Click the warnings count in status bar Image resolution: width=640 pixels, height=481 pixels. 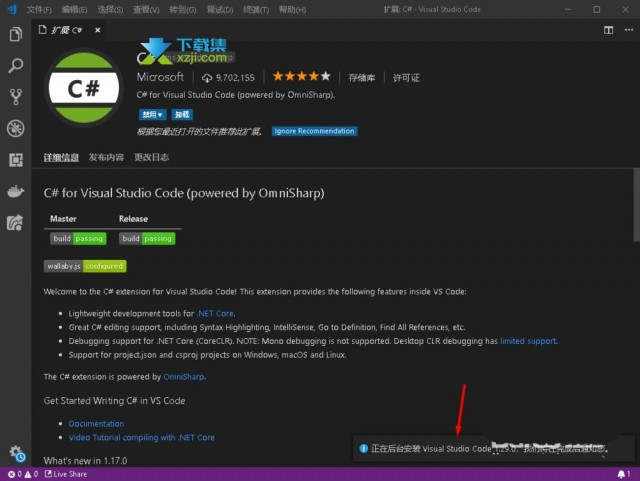click(x=31, y=474)
